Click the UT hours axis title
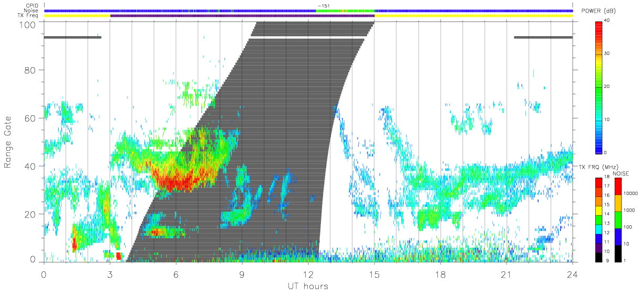 click(x=307, y=287)
